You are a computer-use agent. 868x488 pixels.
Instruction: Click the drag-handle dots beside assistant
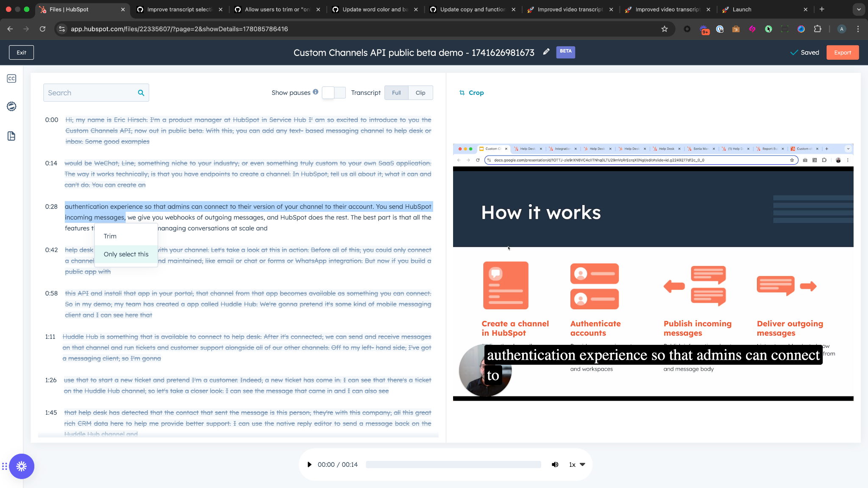4,466
